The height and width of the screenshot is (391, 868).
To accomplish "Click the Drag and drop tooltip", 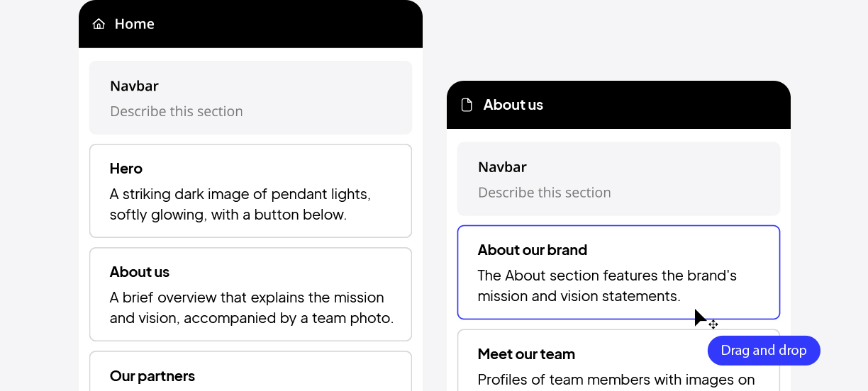I will (x=764, y=351).
